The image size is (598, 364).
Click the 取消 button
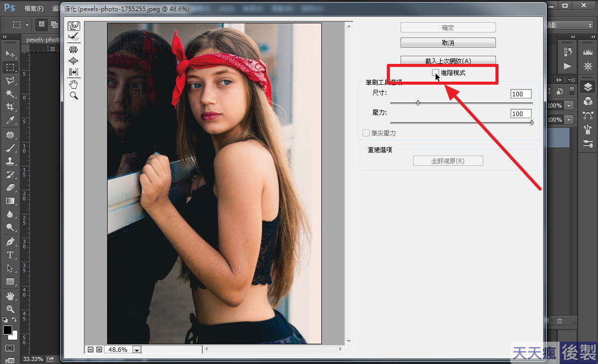point(448,43)
